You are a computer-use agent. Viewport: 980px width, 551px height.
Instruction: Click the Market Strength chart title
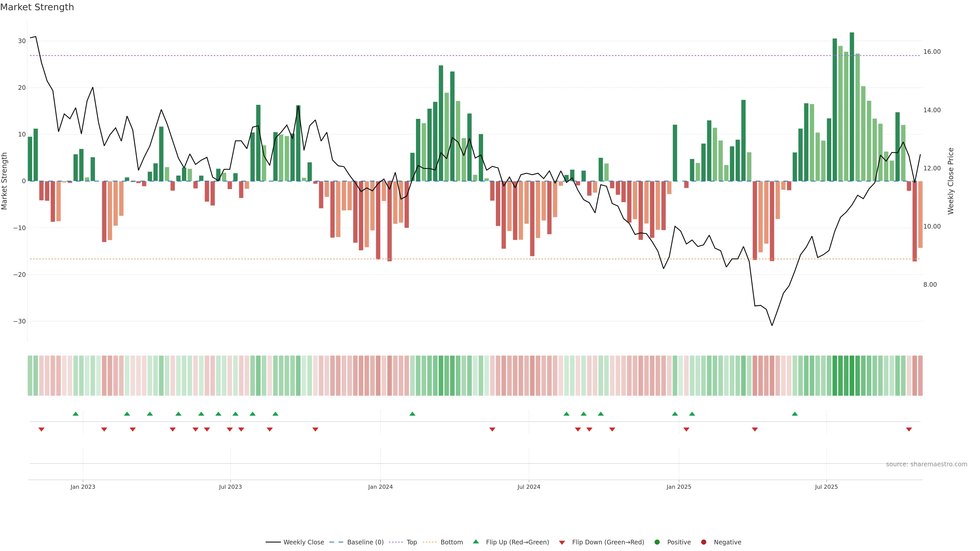[x=37, y=7]
